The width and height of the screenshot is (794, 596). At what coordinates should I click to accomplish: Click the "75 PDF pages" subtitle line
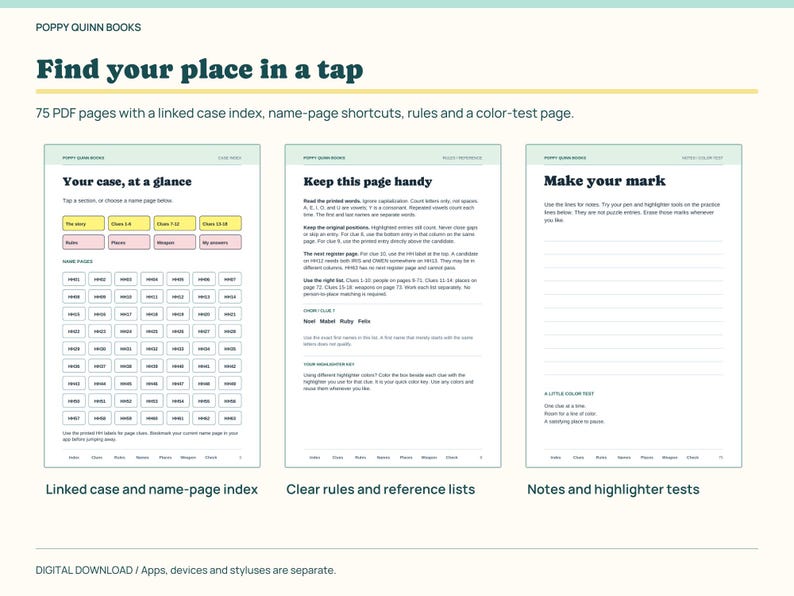point(304,113)
